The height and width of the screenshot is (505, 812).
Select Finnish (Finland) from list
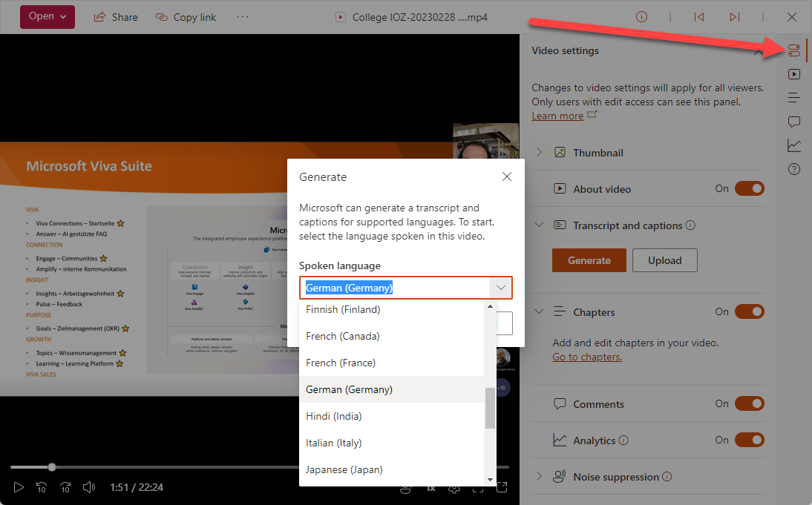tap(391, 309)
